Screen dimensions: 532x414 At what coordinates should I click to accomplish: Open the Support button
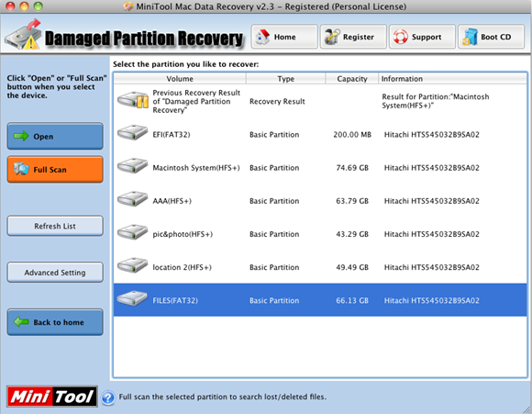[x=422, y=37]
